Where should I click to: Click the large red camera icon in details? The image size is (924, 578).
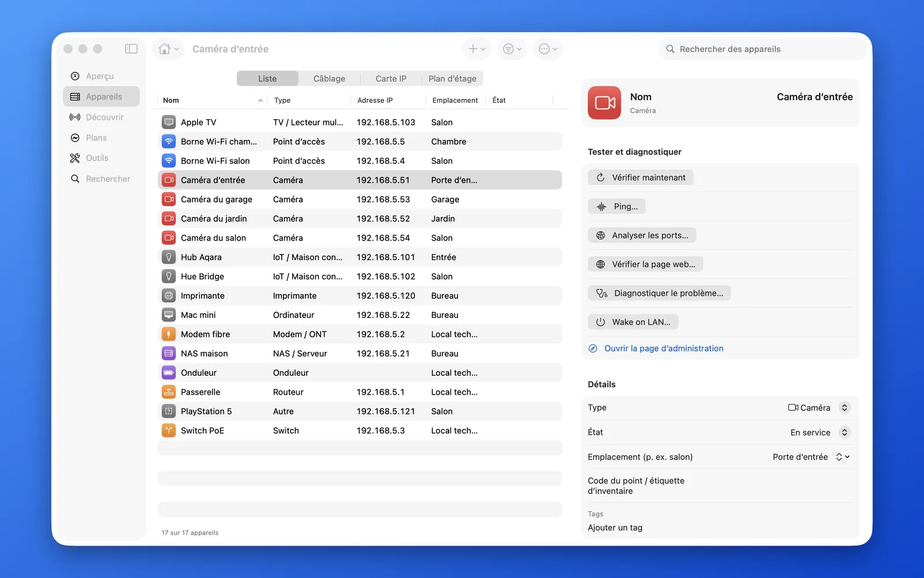point(605,103)
